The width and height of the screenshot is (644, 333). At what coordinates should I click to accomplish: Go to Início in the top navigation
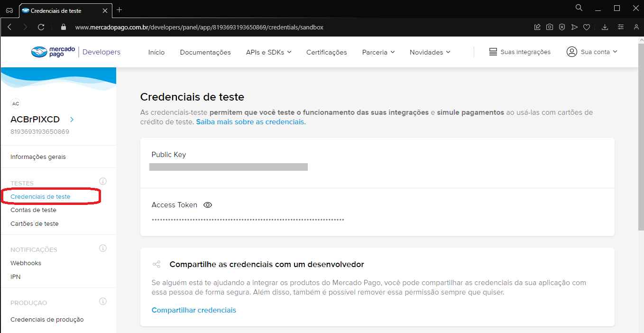tap(156, 52)
